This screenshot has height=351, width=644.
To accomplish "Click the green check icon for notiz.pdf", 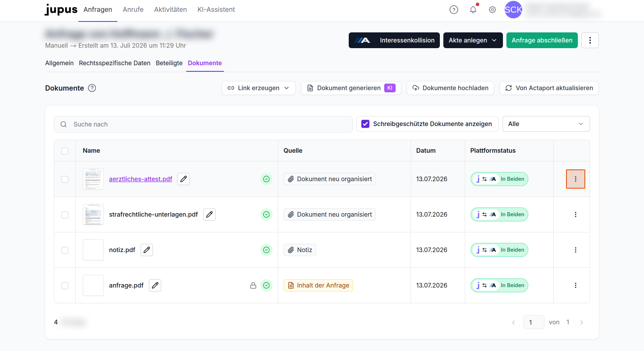I will click(x=266, y=250).
